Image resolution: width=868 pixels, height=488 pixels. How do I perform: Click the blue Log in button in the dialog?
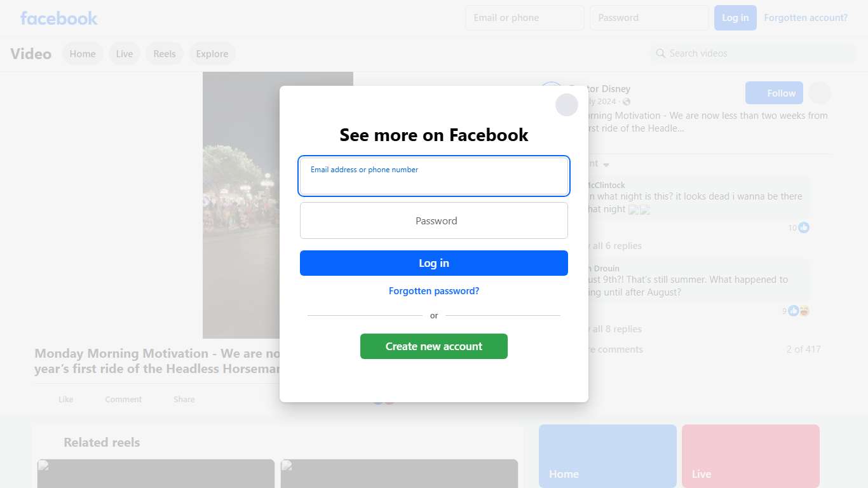click(x=434, y=263)
